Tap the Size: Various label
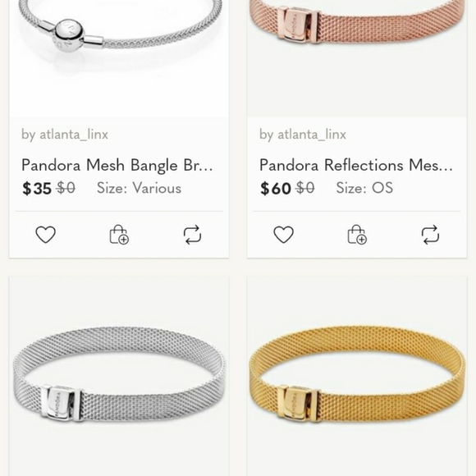The height and width of the screenshot is (476, 476). [139, 188]
